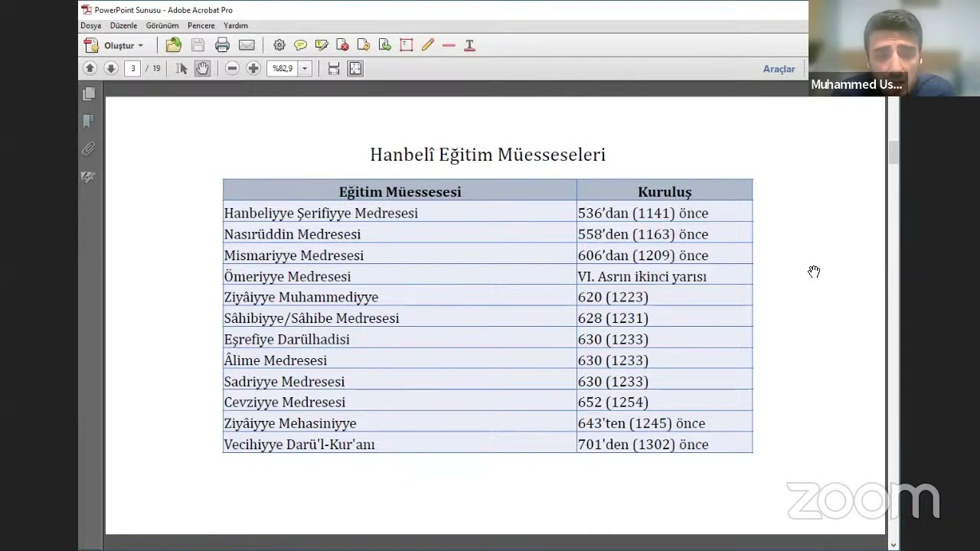The width and height of the screenshot is (980, 551).
Task: Open the Düzenle menu
Action: (123, 25)
